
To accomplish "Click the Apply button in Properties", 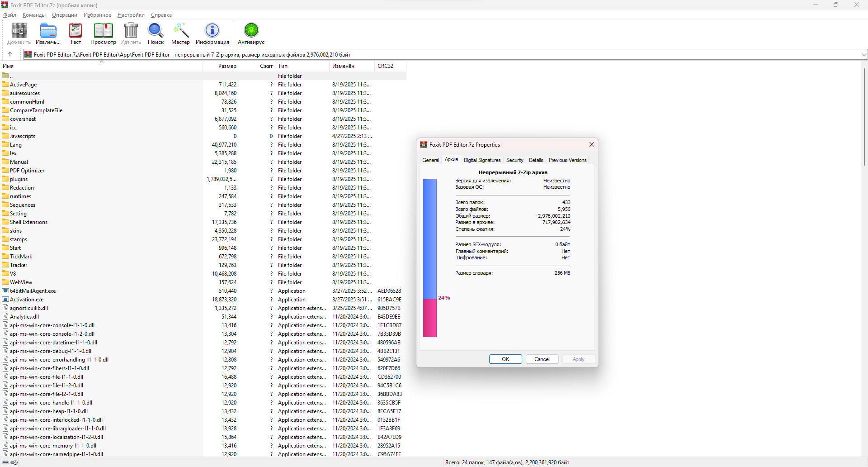I will [x=578, y=359].
